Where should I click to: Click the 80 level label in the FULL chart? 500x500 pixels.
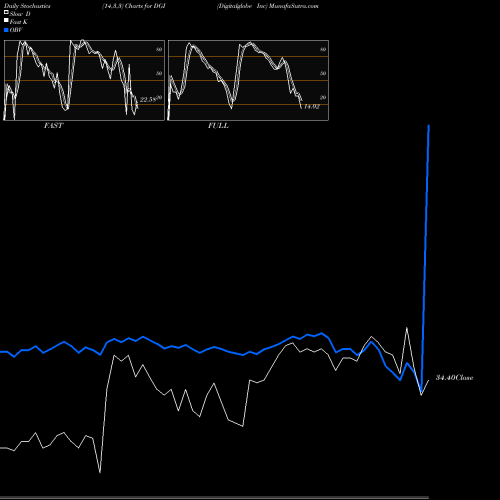pos(323,49)
